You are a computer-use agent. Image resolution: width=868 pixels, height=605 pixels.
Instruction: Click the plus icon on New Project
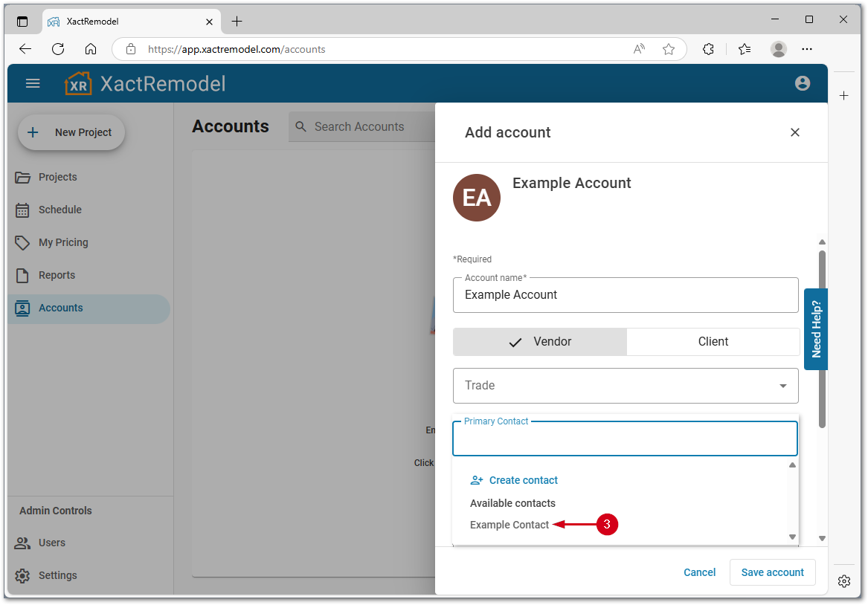pyautogui.click(x=33, y=133)
